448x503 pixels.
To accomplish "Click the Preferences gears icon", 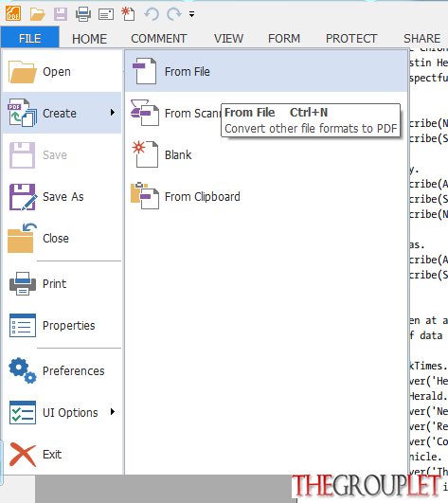I will pyautogui.click(x=23, y=370).
